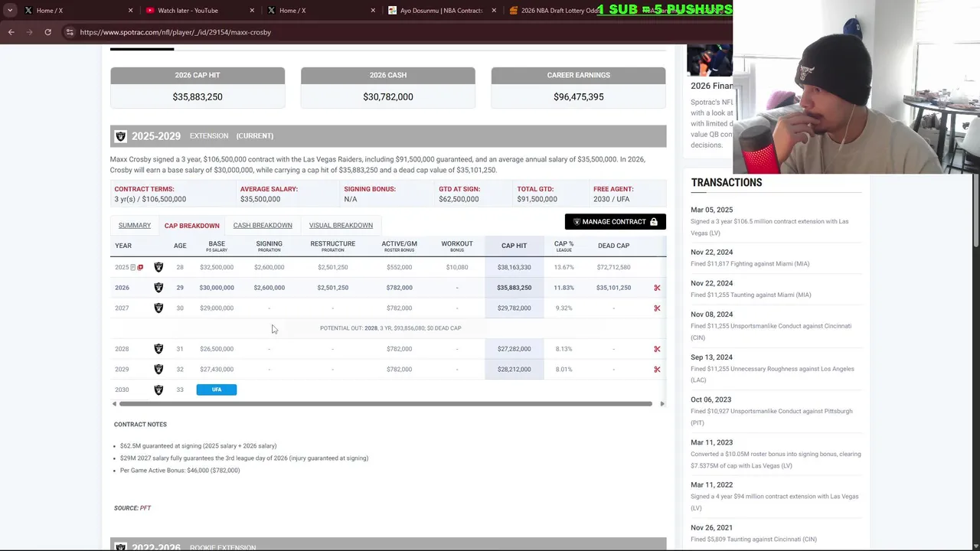Click the scissors cut icon for 2026
980x551 pixels.
click(657, 288)
